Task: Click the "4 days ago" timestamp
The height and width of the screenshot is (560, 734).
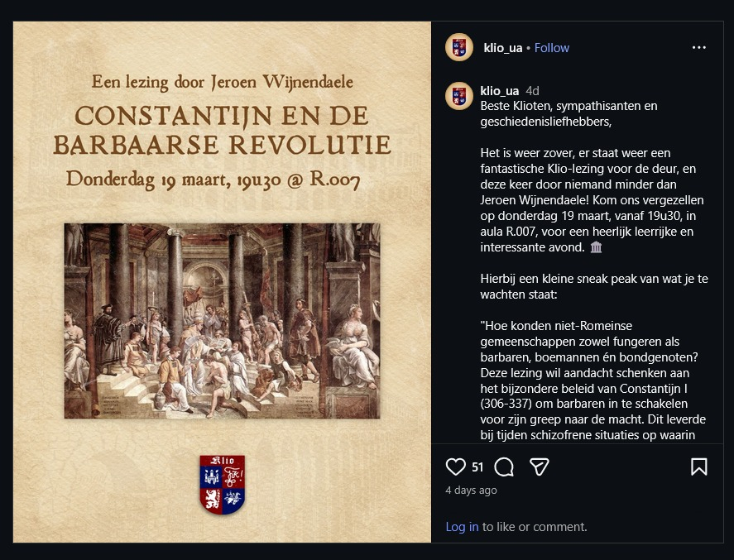Action: [x=472, y=490]
